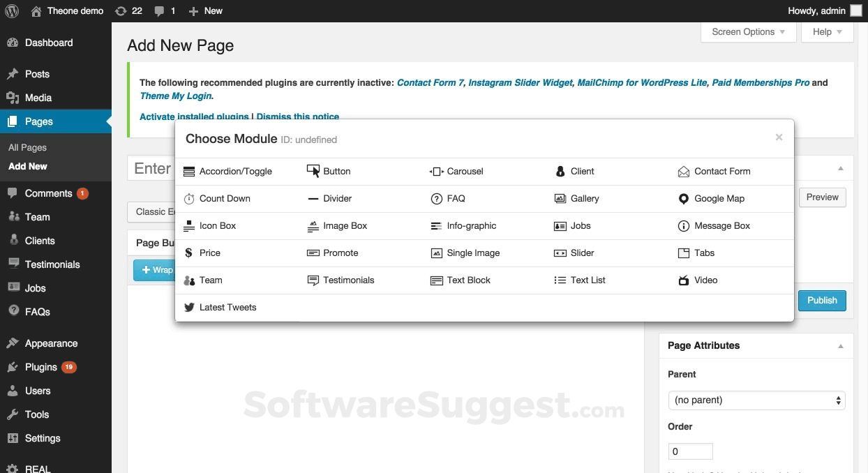Image resolution: width=868 pixels, height=473 pixels.
Task: Open Appearance in the sidebar menu
Action: coord(51,343)
